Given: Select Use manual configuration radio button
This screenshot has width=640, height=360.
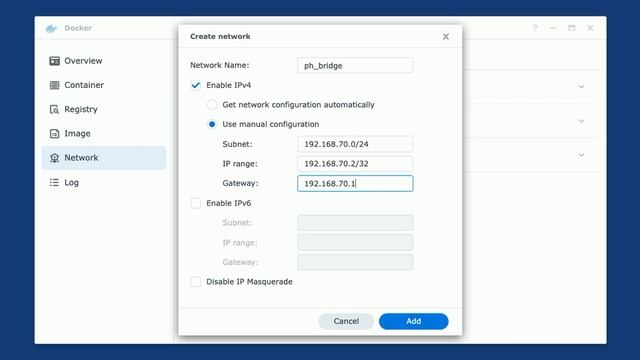Looking at the screenshot, I should (x=212, y=124).
